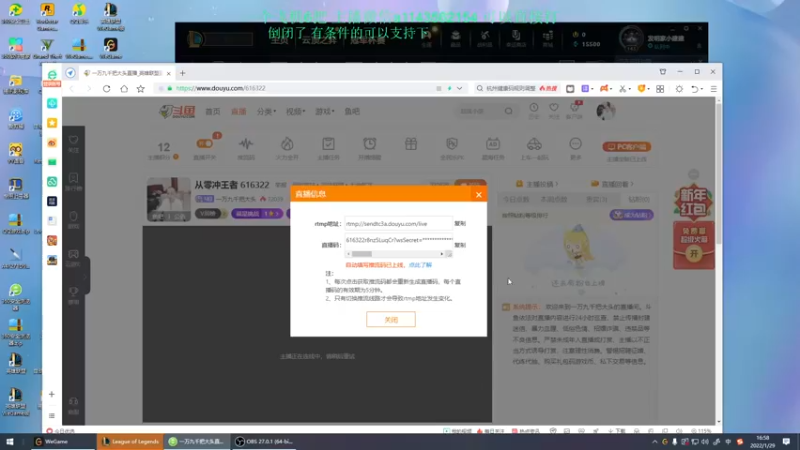Click the plus icon at browser sidebar bottom
Image resolution: width=800 pixels, height=450 pixels.
pos(52,394)
